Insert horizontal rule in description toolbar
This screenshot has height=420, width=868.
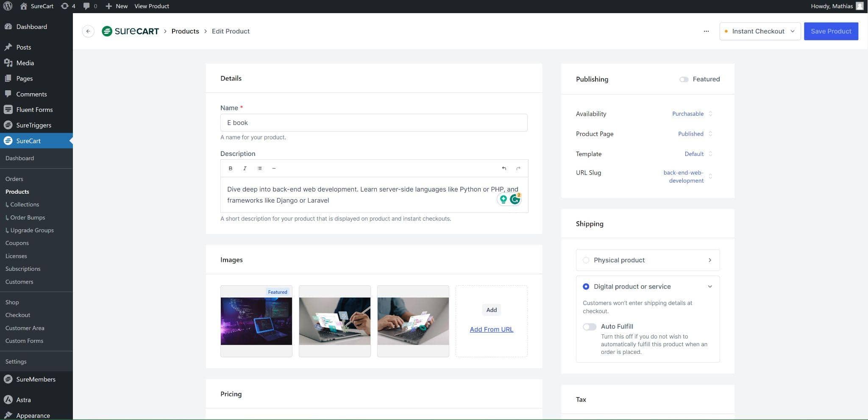[x=274, y=168]
